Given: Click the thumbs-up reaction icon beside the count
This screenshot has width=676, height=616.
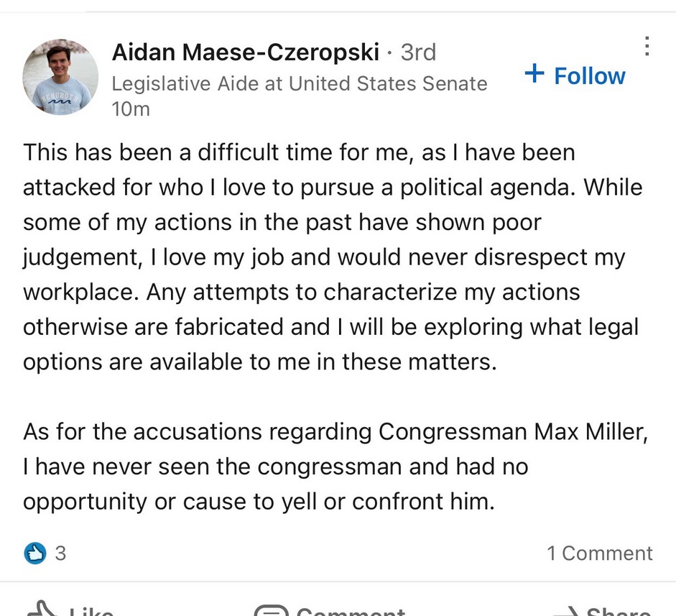Looking at the screenshot, I should tap(34, 553).
